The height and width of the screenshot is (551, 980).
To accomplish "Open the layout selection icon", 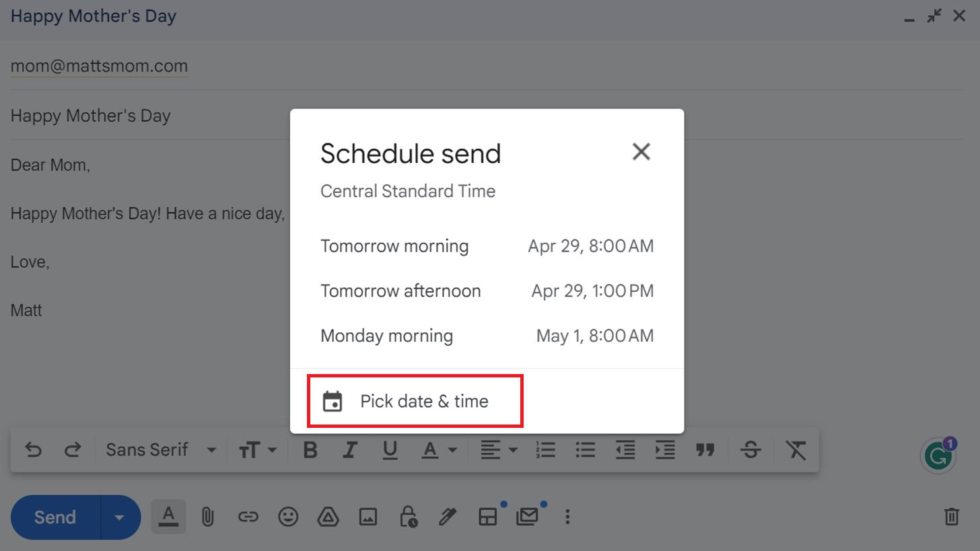I will coord(487,517).
